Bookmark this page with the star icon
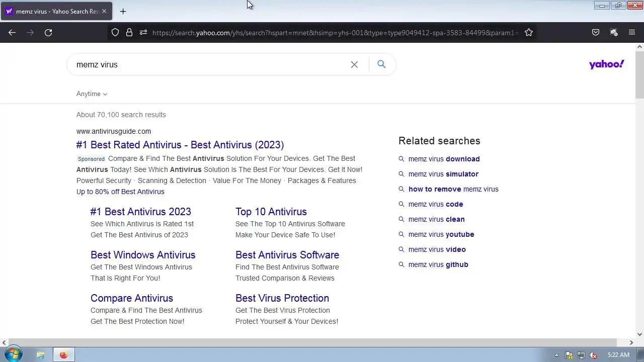The image size is (644, 362). tap(529, 32)
